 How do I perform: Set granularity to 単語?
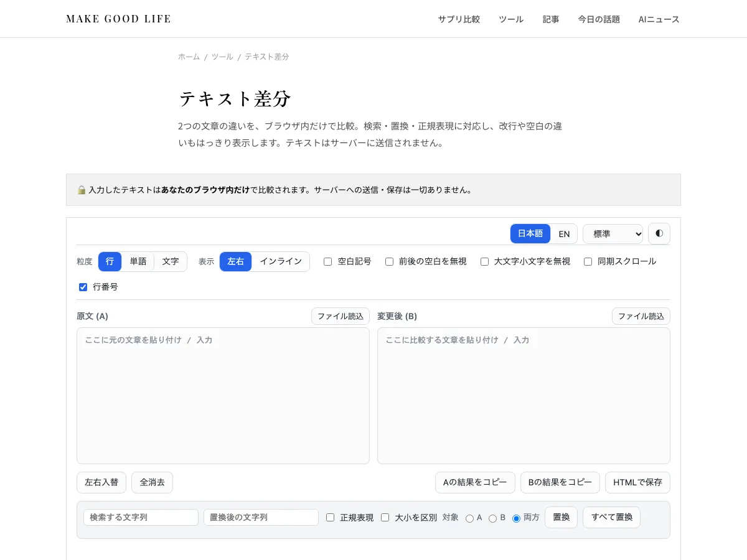tap(138, 261)
